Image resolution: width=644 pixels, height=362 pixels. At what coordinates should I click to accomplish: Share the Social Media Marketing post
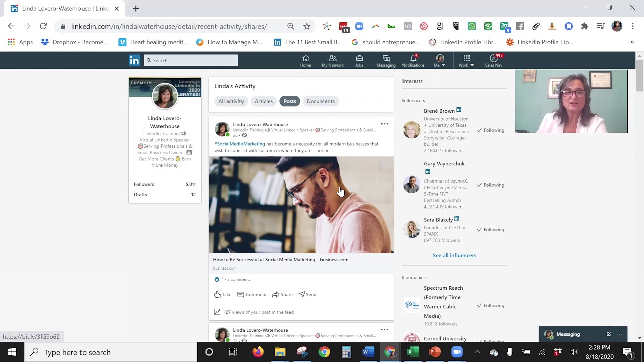coord(282,294)
